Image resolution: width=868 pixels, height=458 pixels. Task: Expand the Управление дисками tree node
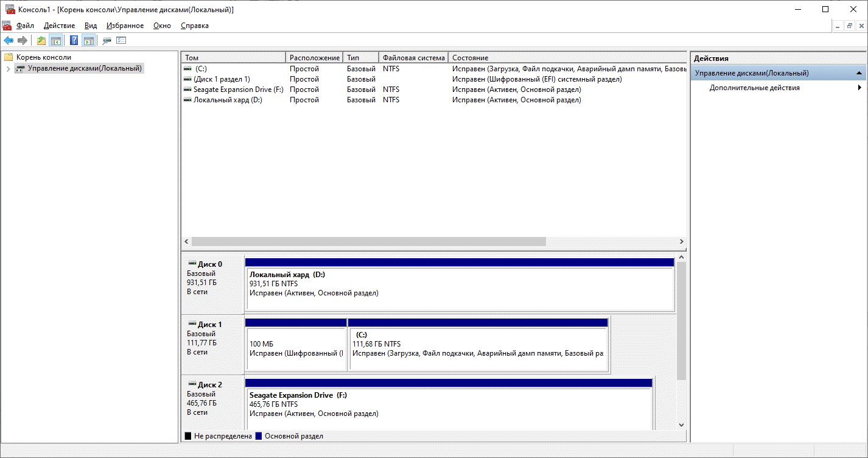8,69
